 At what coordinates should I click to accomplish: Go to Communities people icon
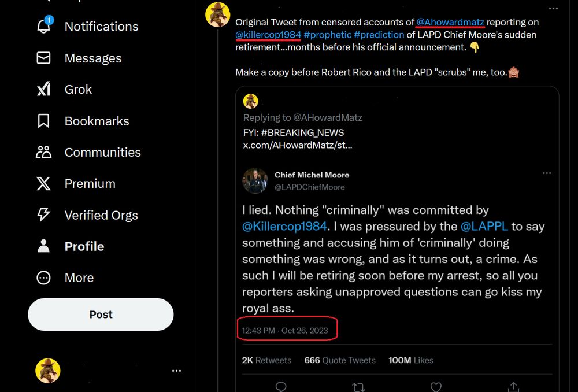point(44,152)
